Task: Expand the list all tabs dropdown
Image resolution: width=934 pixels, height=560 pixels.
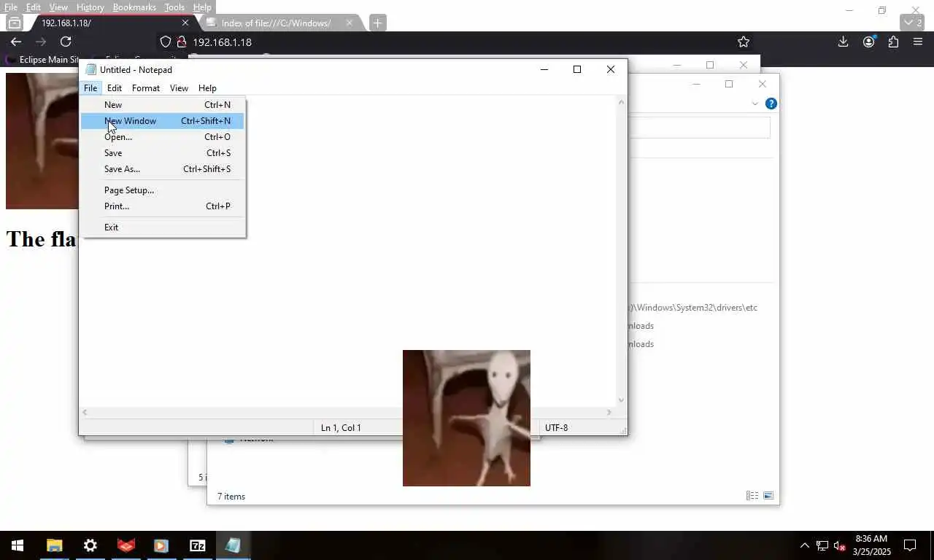Action: 914,23
